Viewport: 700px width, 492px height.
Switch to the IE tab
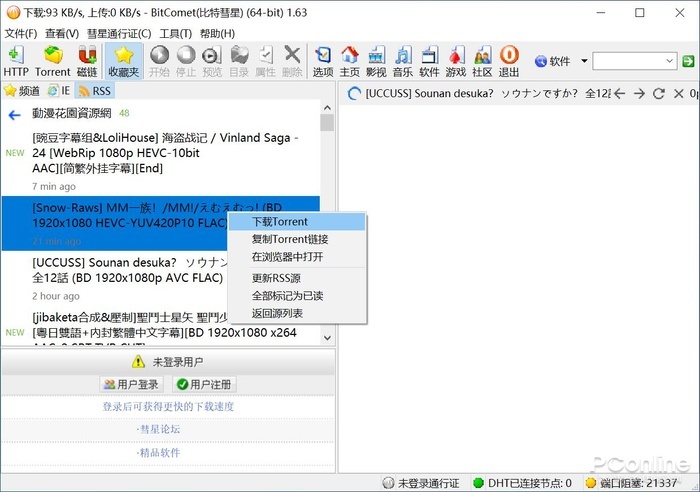pos(59,91)
